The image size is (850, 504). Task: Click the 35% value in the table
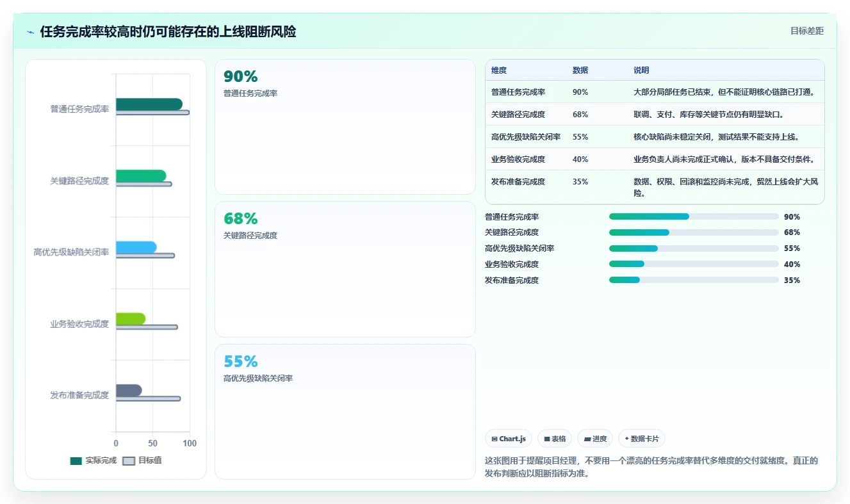click(580, 182)
